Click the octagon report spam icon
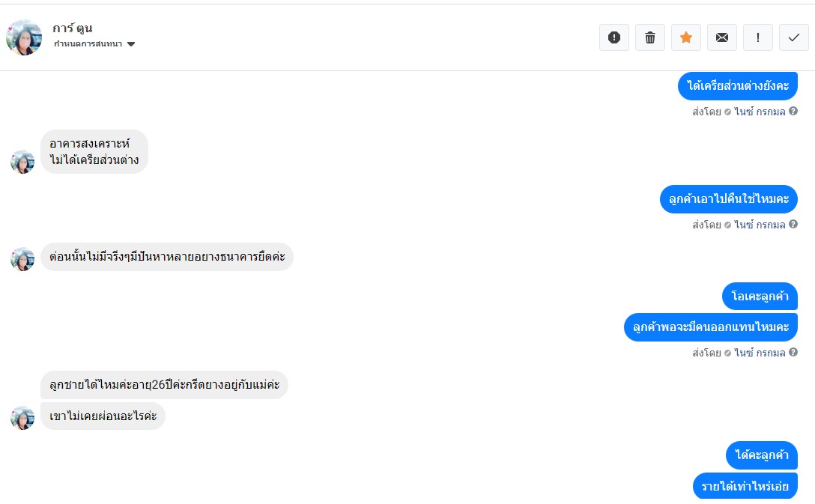The width and height of the screenshot is (815, 504). 614,37
